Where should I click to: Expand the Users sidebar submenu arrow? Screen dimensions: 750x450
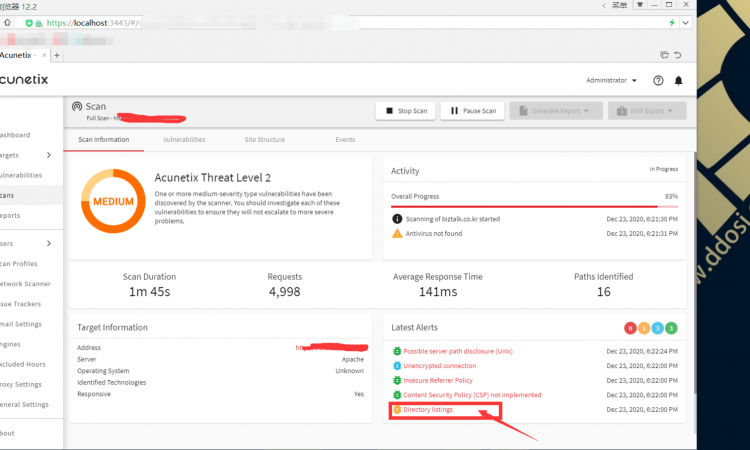[49, 243]
